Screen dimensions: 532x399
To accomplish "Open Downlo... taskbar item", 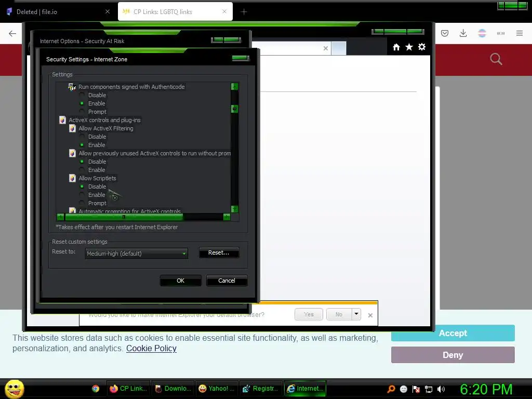I will pos(172,389).
